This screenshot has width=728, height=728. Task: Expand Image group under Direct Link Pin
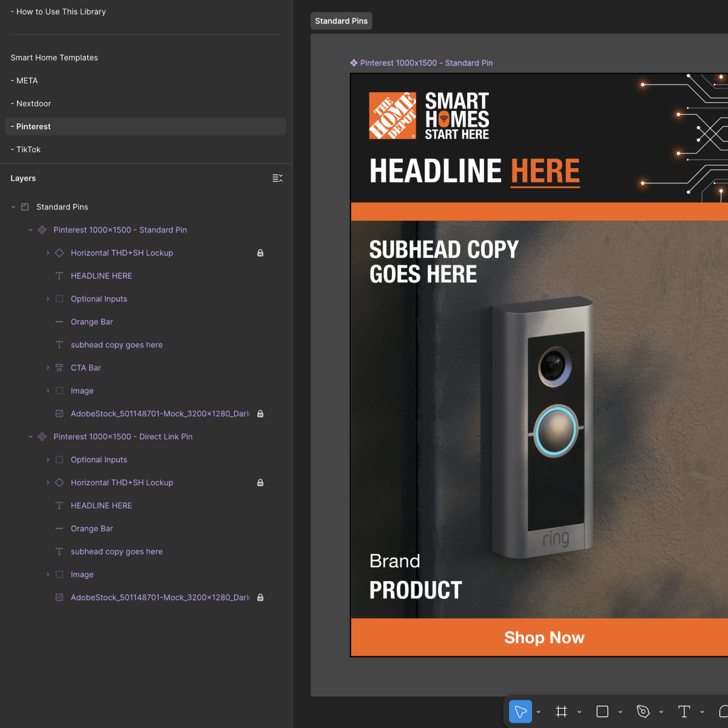48,575
